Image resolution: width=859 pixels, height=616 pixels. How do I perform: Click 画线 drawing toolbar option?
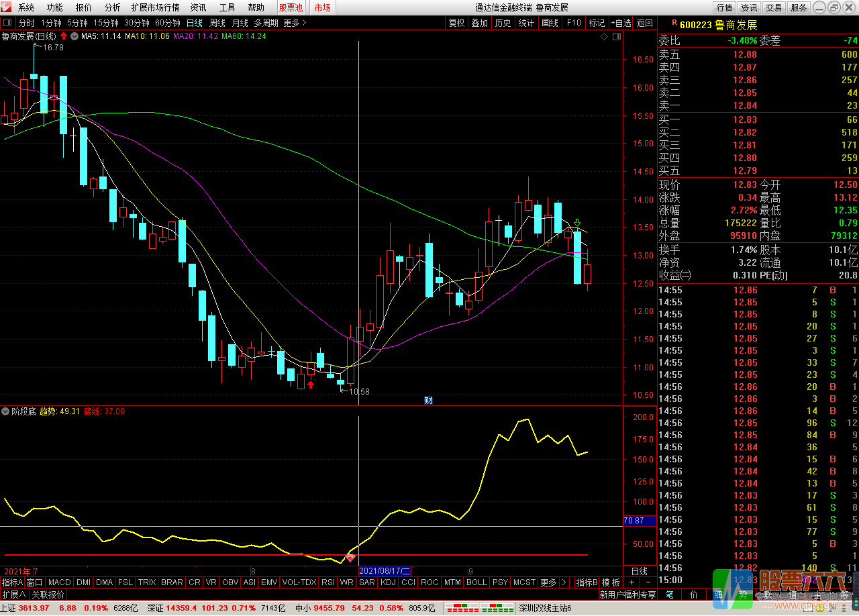[550, 23]
